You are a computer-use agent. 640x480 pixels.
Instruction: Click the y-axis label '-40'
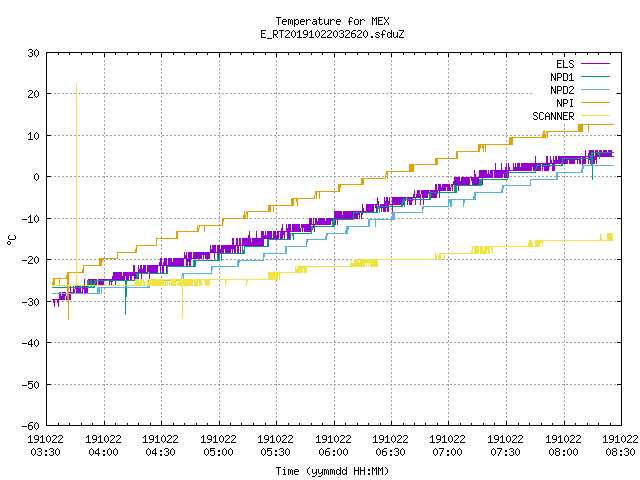click(x=31, y=343)
